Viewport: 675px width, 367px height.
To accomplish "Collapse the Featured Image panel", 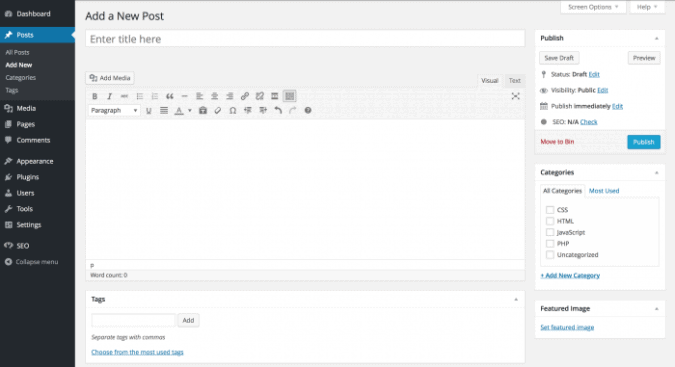I will pyautogui.click(x=656, y=308).
